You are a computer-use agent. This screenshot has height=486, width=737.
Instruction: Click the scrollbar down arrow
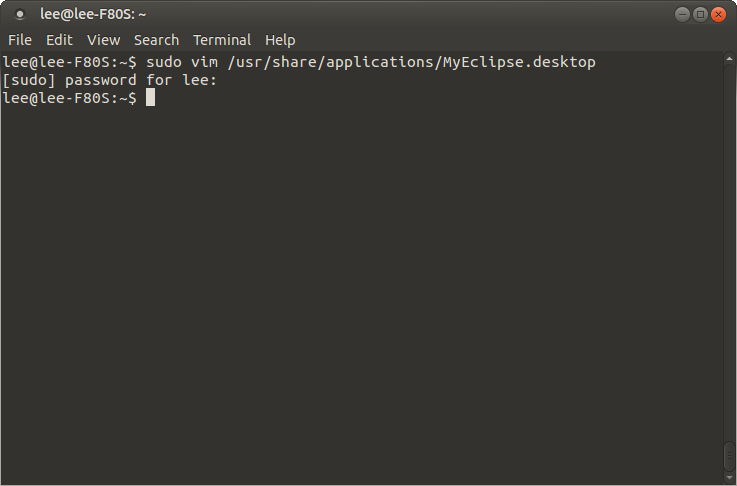click(729, 478)
